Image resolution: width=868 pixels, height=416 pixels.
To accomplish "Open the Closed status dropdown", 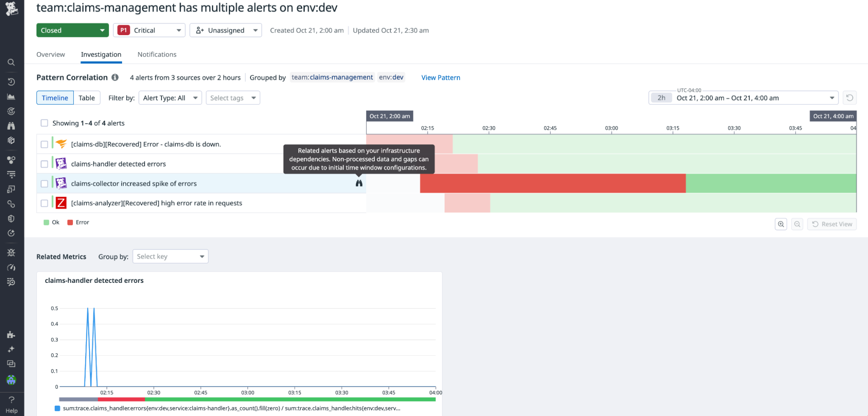I will [x=73, y=30].
